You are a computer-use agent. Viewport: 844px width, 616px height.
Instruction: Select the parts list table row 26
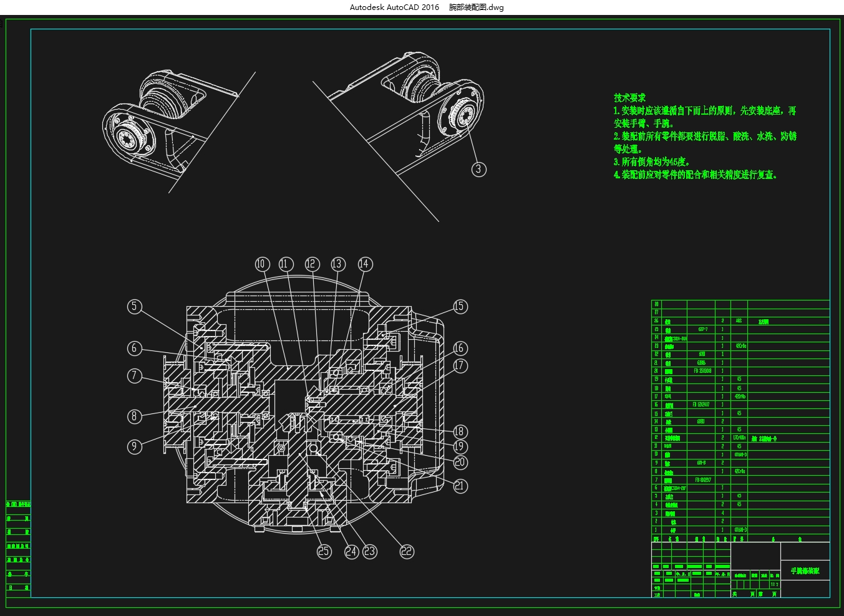[x=740, y=321]
